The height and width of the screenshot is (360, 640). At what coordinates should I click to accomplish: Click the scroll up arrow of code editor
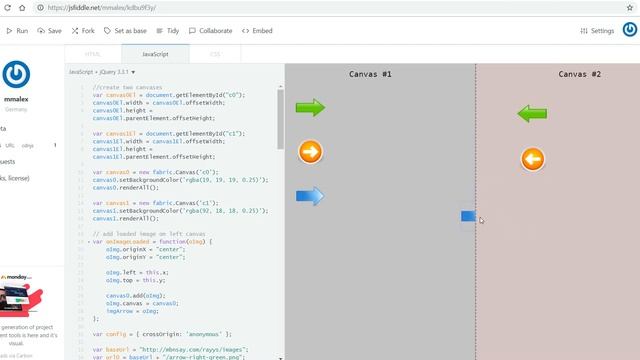click(x=280, y=87)
